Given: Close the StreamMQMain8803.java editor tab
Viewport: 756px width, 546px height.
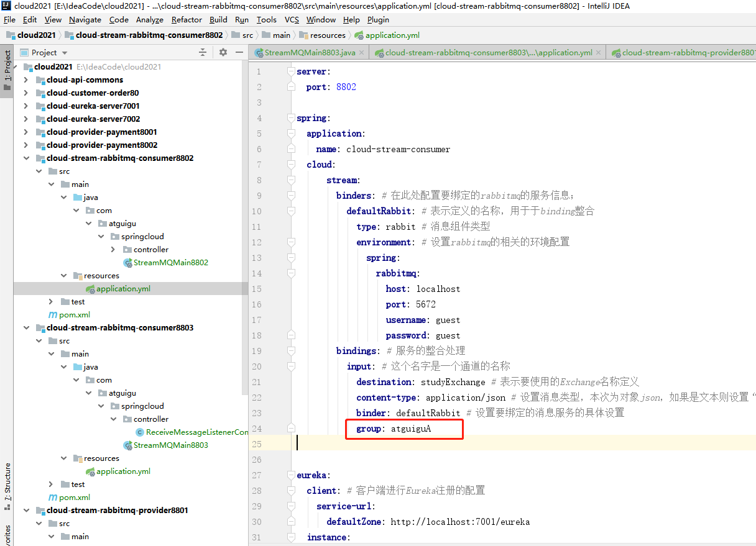Looking at the screenshot, I should click(x=361, y=53).
